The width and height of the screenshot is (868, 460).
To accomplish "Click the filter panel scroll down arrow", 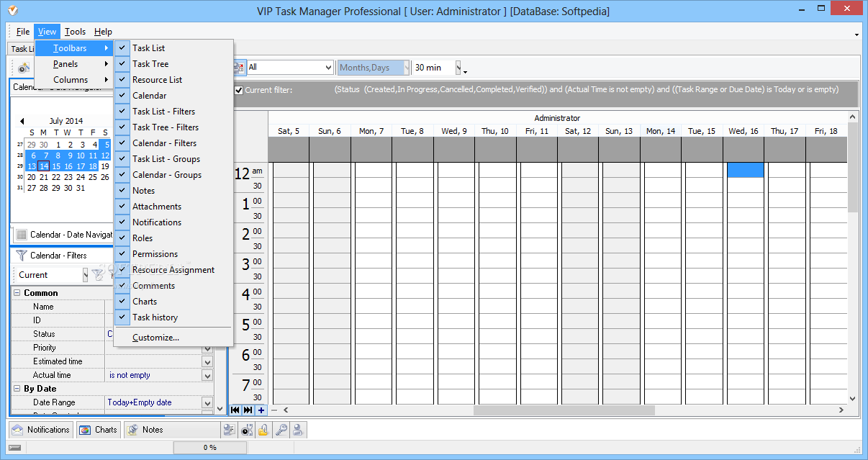I will point(220,409).
